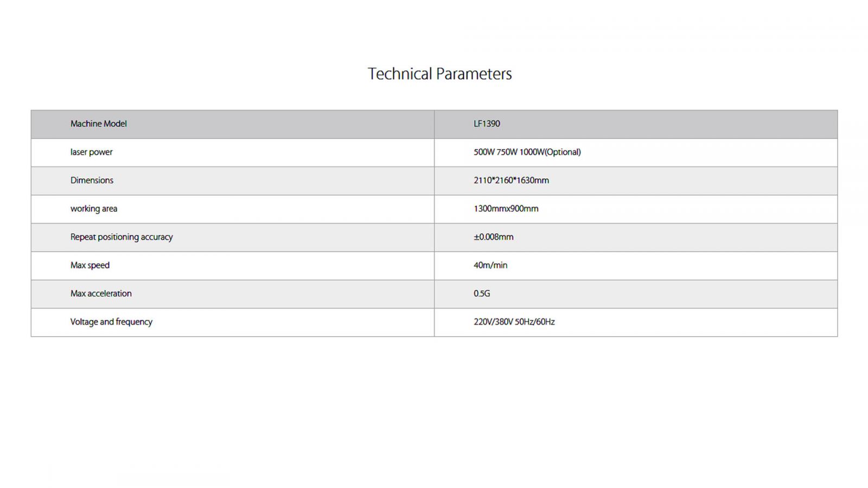Select the Dimensions row label
This screenshot has height=488, width=868.
pos(92,181)
